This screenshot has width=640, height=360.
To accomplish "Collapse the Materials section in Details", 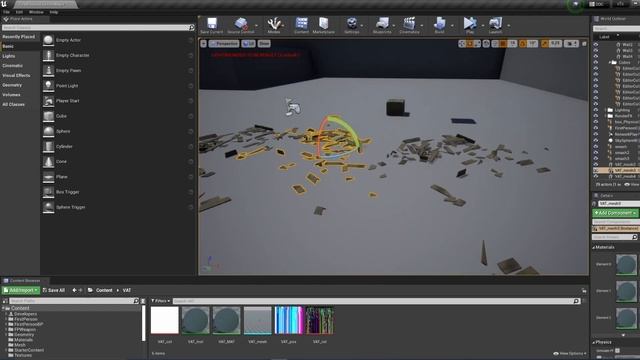I will pyautogui.click(x=594, y=247).
